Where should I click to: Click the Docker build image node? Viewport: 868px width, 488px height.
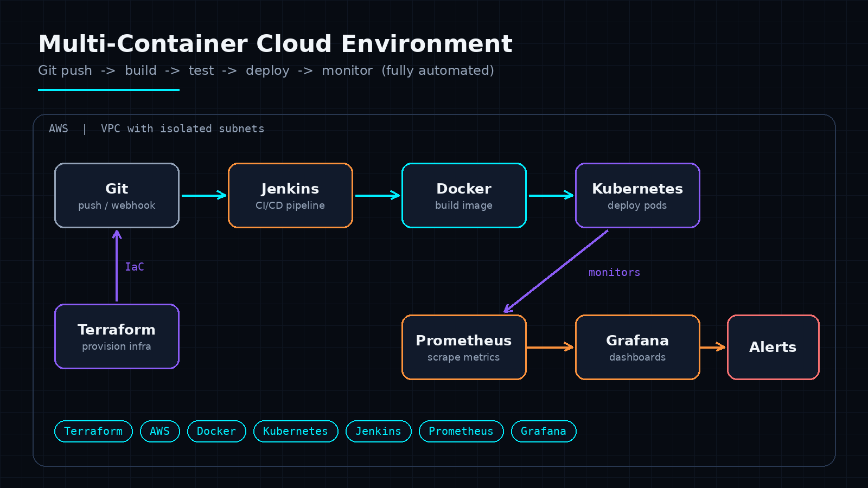464,195
